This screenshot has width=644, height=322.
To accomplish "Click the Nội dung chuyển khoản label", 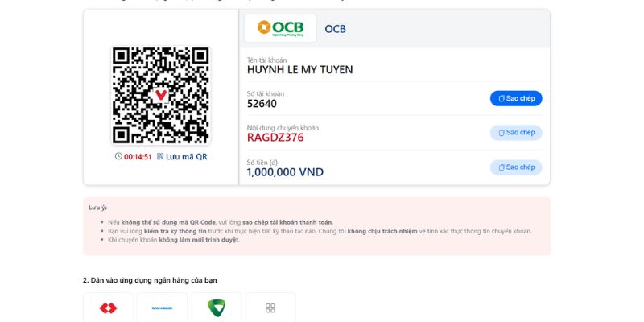I will click(x=283, y=128).
